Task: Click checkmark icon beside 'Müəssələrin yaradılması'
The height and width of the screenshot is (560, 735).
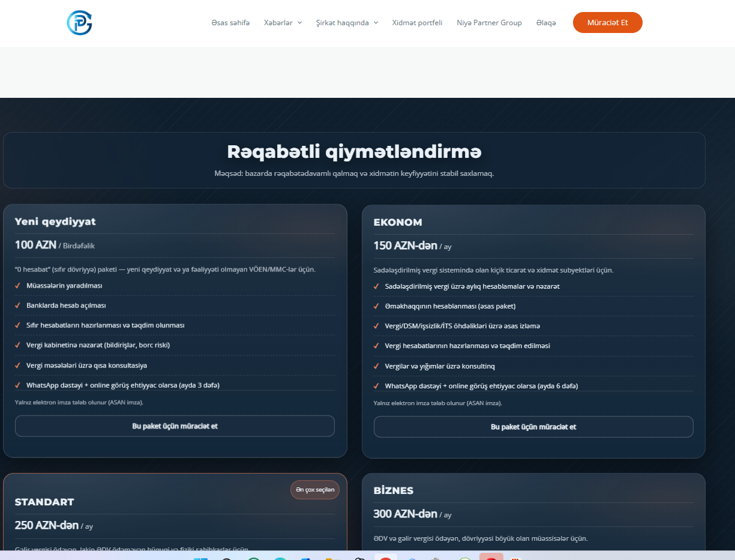Action: [18, 286]
